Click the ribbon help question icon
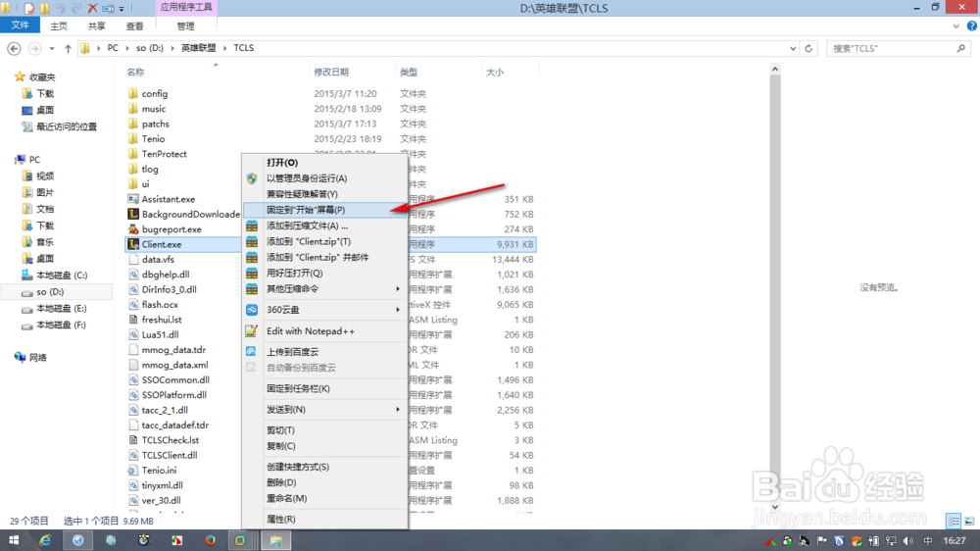 [x=972, y=25]
